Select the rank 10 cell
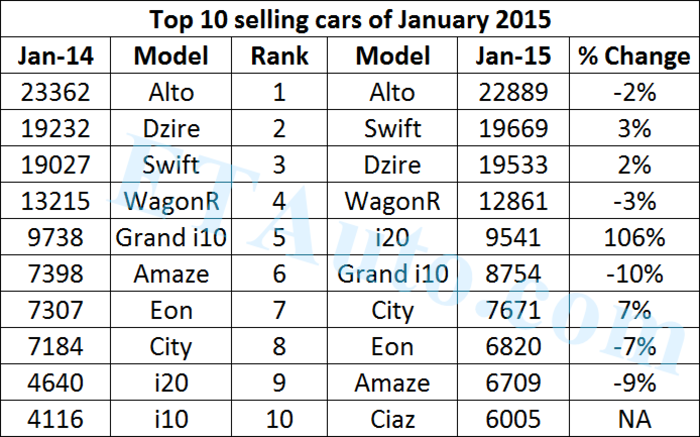The width and height of the screenshot is (700, 437). pyautogui.click(x=278, y=418)
